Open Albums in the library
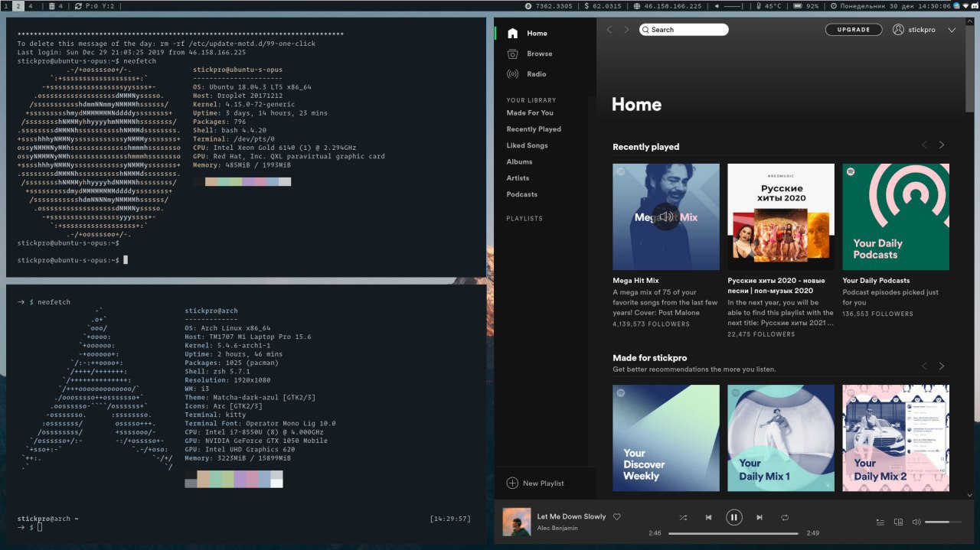Viewport: 980px width, 550px height. coord(519,161)
